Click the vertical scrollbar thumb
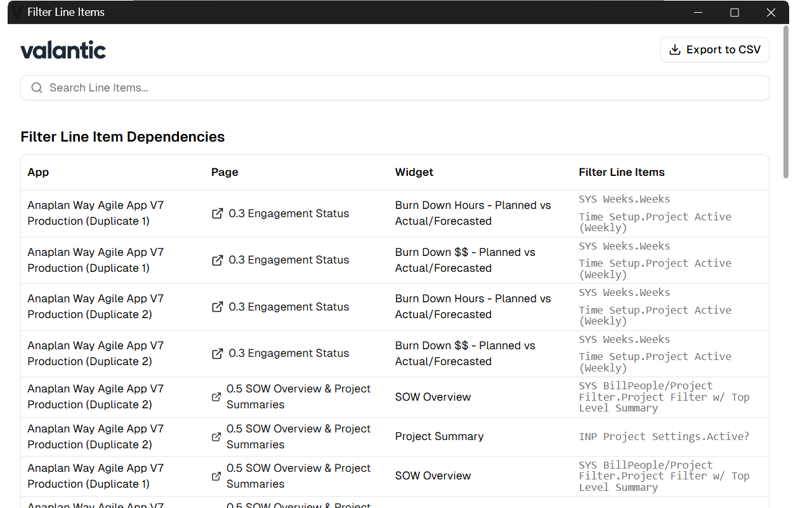The image size is (812, 508). pos(786,102)
